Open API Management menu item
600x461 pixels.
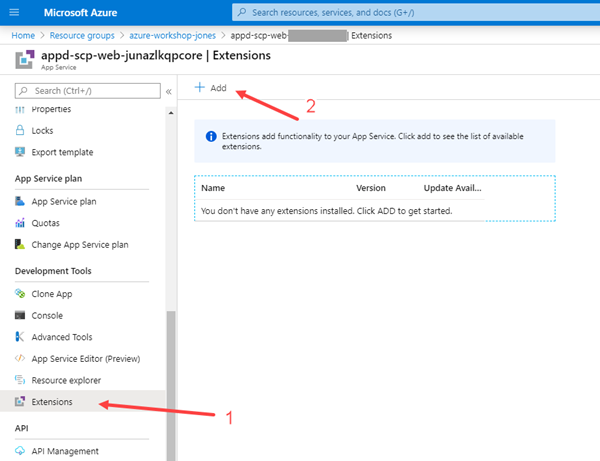point(66,451)
